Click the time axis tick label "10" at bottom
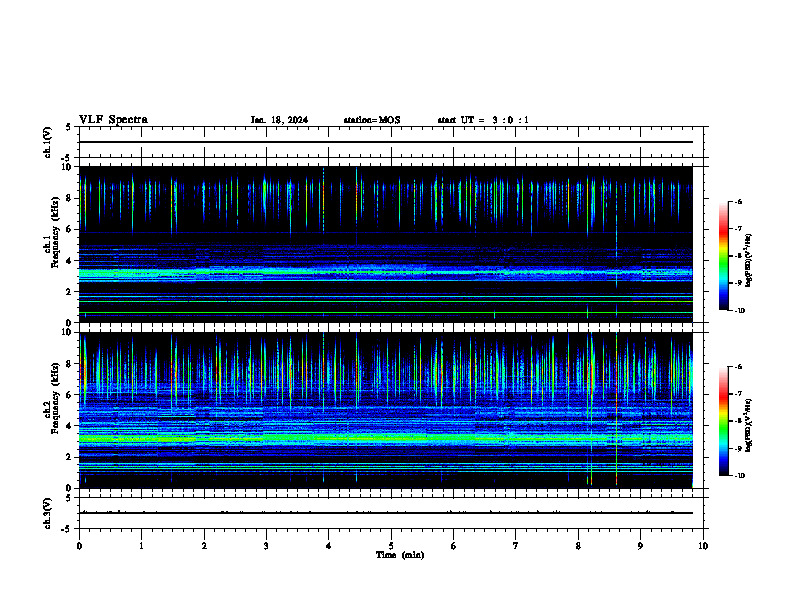Viewport: 792px width, 612px height. 703,546
